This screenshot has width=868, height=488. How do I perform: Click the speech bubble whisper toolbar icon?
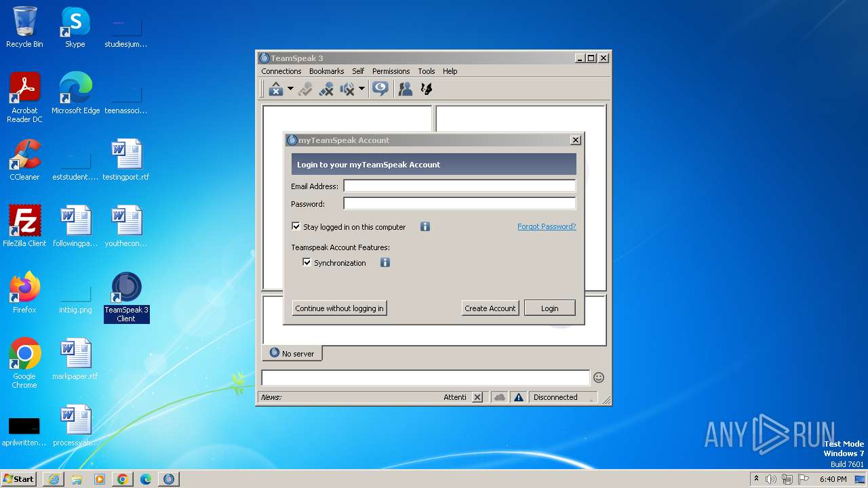380,89
